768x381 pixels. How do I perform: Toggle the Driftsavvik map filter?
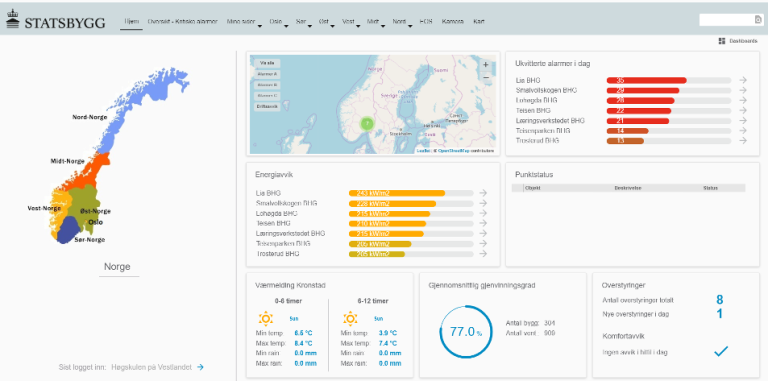pyautogui.click(x=267, y=106)
